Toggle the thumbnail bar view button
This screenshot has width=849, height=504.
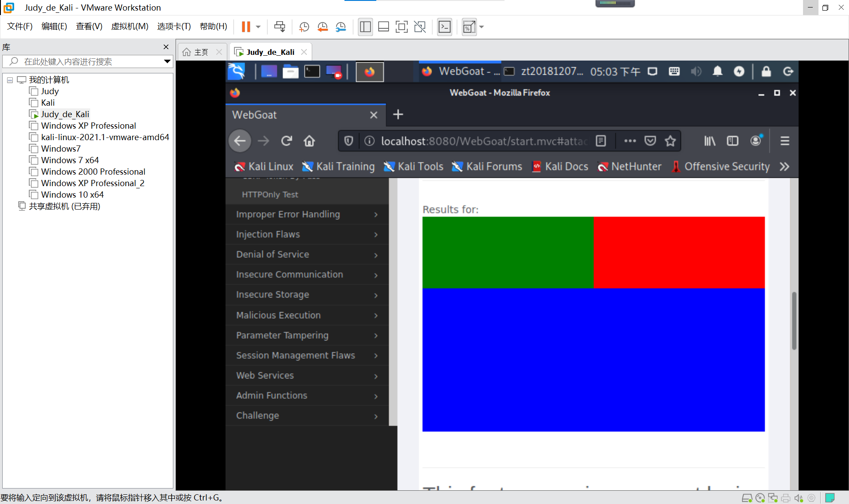point(383,27)
